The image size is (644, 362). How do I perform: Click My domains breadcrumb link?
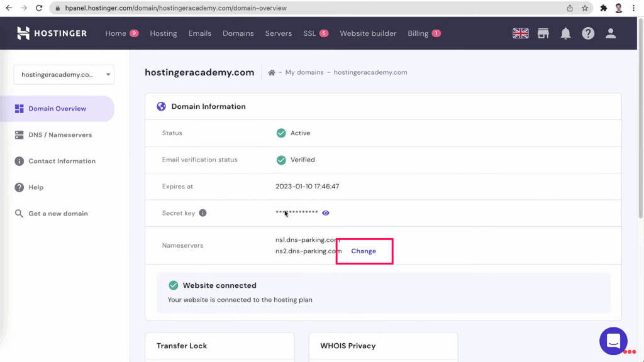(304, 72)
